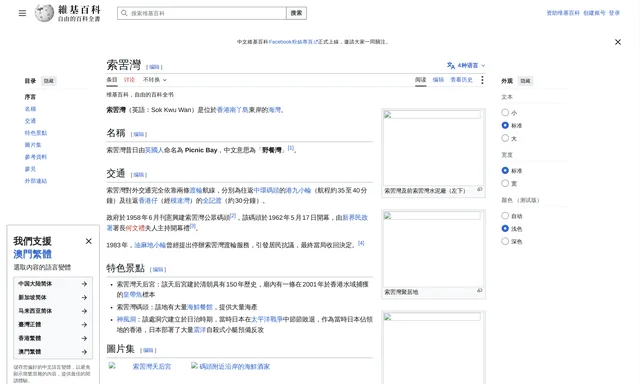Edit the 特色景點 section
Screen dimensions: 640x384
pyautogui.click(x=158, y=269)
